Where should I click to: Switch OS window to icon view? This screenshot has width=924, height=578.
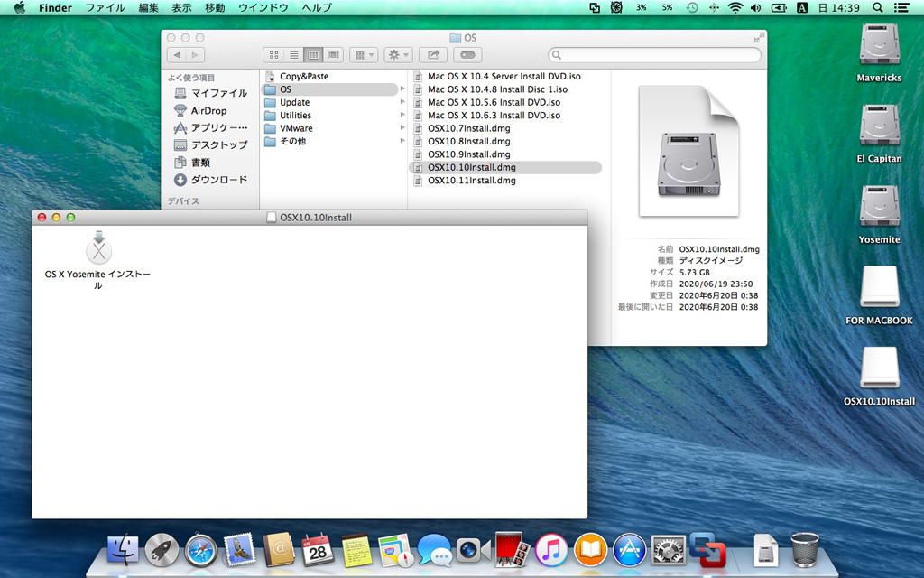[x=273, y=55]
